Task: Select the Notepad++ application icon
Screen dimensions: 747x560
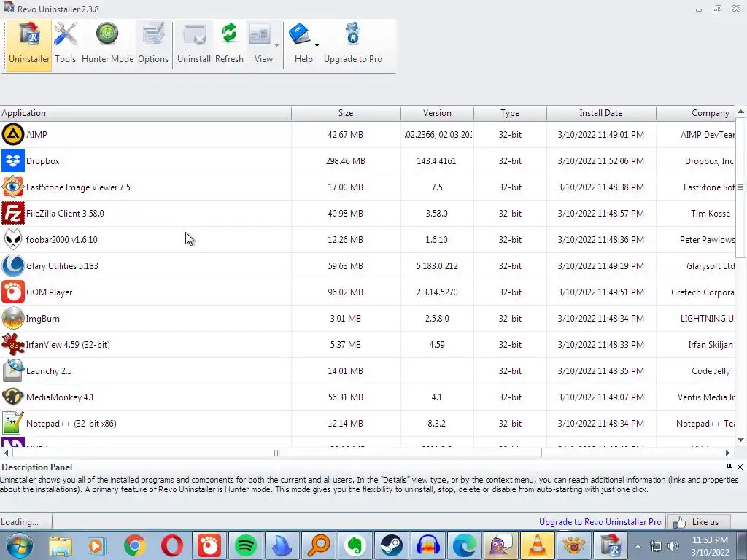Action: 13,423
